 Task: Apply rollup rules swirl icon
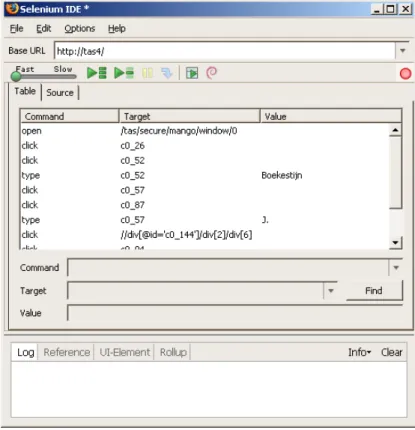tap(212, 73)
